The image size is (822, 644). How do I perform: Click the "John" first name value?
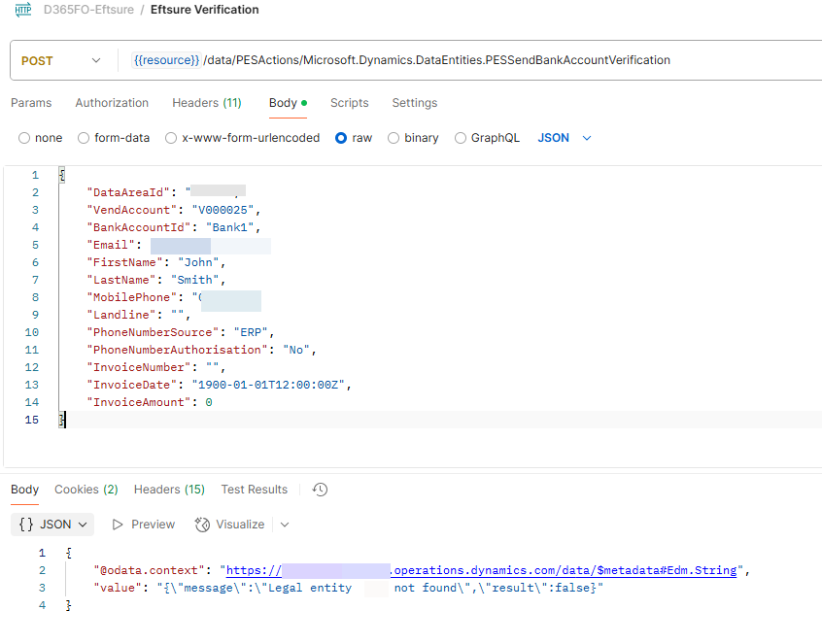(198, 262)
